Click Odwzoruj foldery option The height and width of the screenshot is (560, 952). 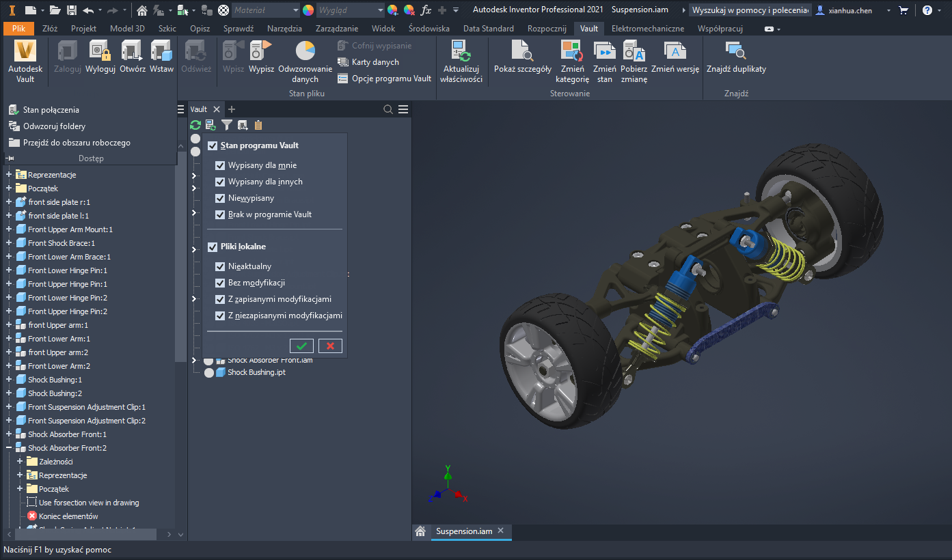47,126
